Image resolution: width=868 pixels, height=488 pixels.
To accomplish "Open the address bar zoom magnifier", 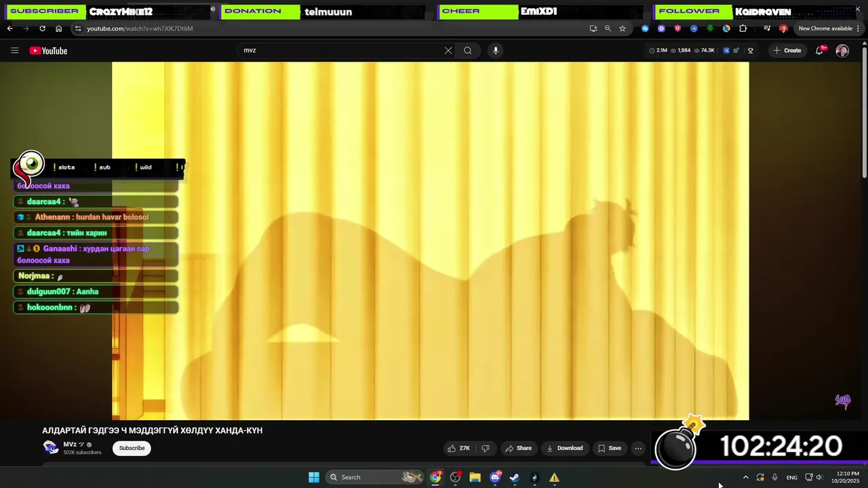I will (608, 28).
